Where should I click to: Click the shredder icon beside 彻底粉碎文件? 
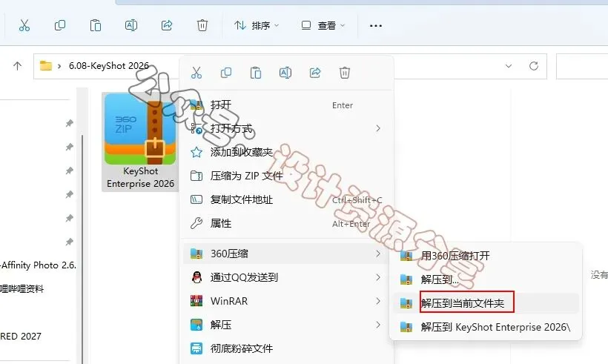[196, 348]
